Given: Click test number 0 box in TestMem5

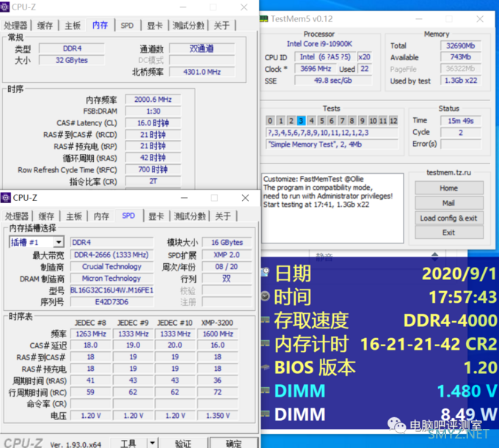Looking at the screenshot, I should [270, 120].
